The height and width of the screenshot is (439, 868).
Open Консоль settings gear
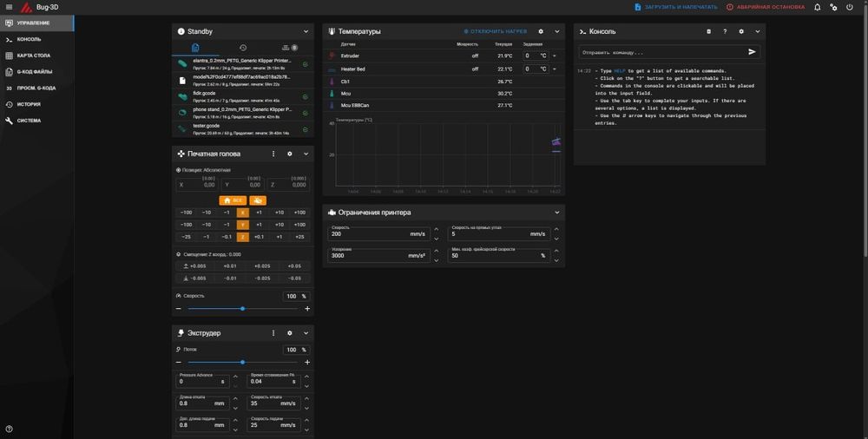[x=741, y=31]
